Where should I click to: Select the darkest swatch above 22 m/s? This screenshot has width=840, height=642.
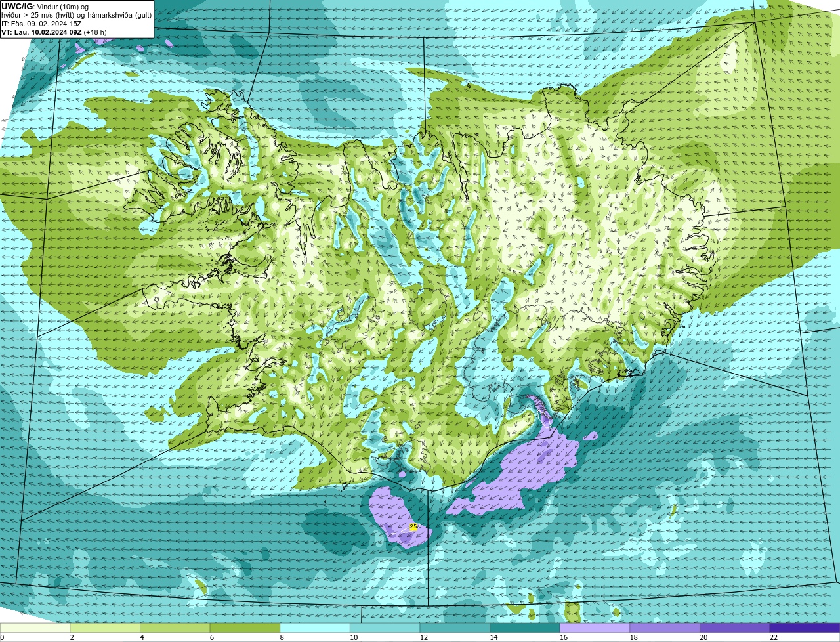pyautogui.click(x=805, y=628)
